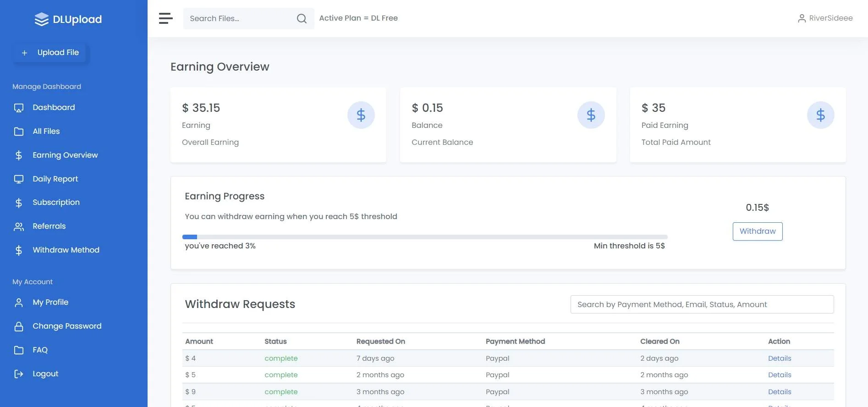The height and width of the screenshot is (407, 868).
Task: Select Logout from sidebar
Action: (45, 374)
